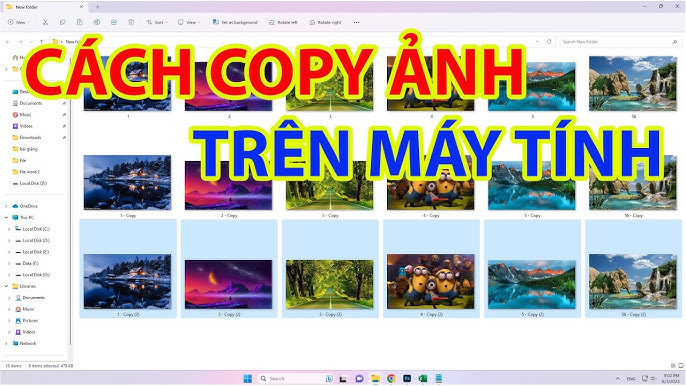Click the Copy icon in toolbar
The height and width of the screenshot is (386, 686).
(x=62, y=22)
